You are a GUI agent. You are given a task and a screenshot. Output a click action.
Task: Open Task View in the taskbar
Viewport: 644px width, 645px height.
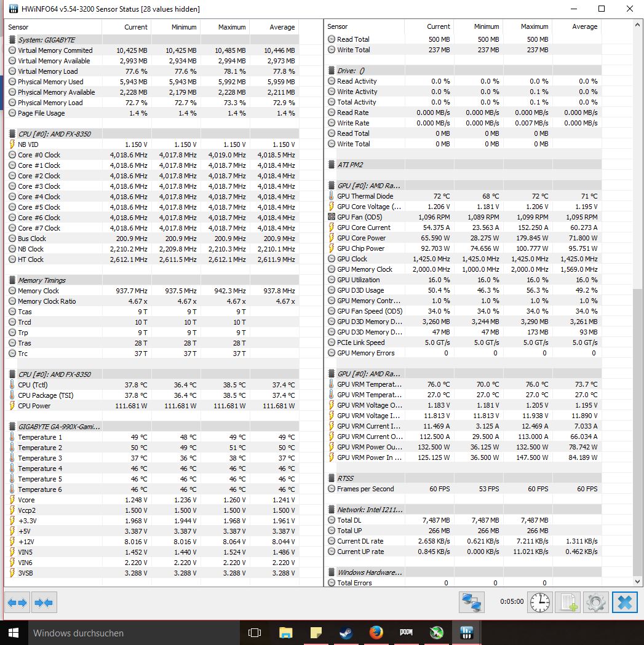[x=255, y=633]
